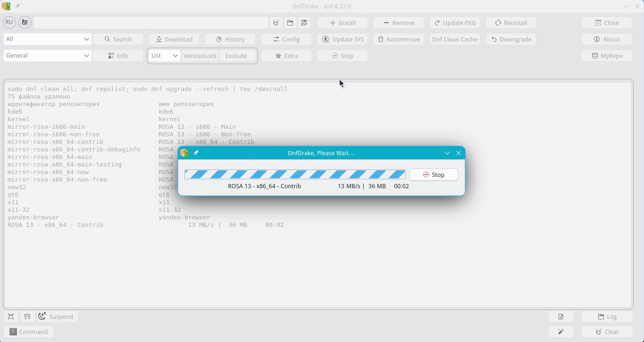Click the VersionLock button
The height and width of the screenshot is (342, 644).
pos(200,56)
